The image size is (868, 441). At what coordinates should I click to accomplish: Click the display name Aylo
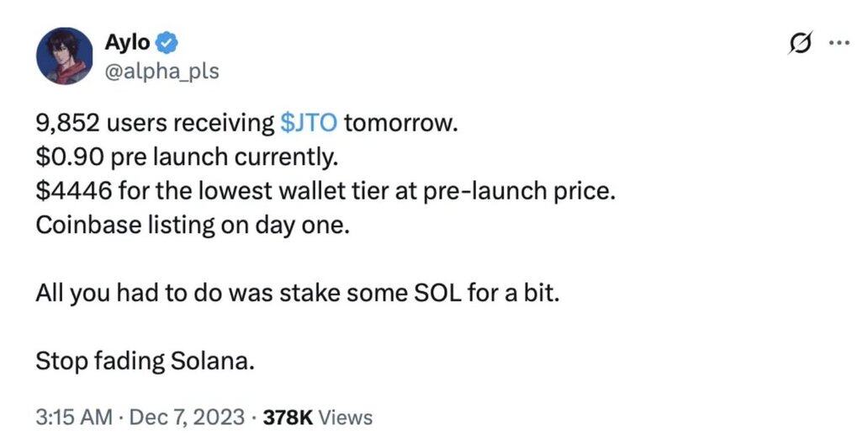(x=127, y=42)
